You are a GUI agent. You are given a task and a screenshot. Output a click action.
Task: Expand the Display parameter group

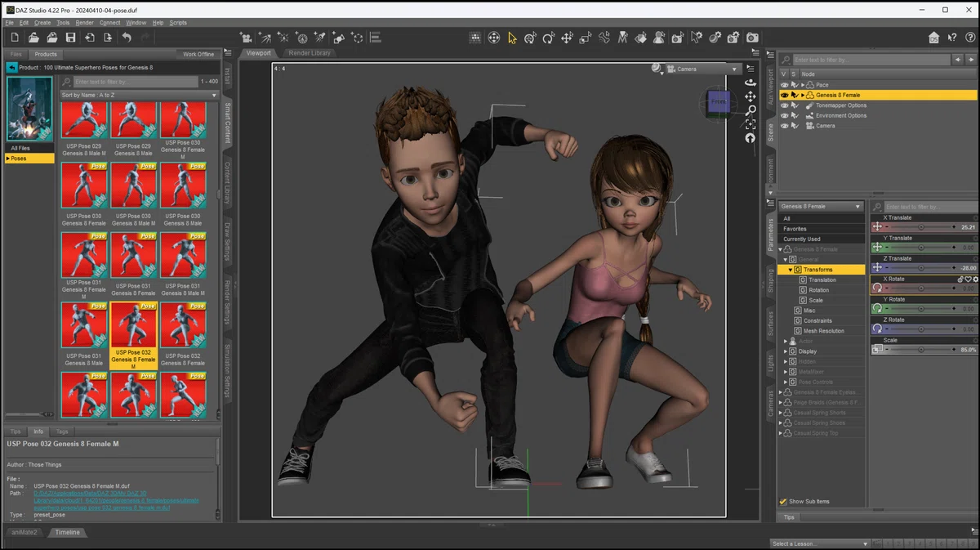[x=786, y=351]
